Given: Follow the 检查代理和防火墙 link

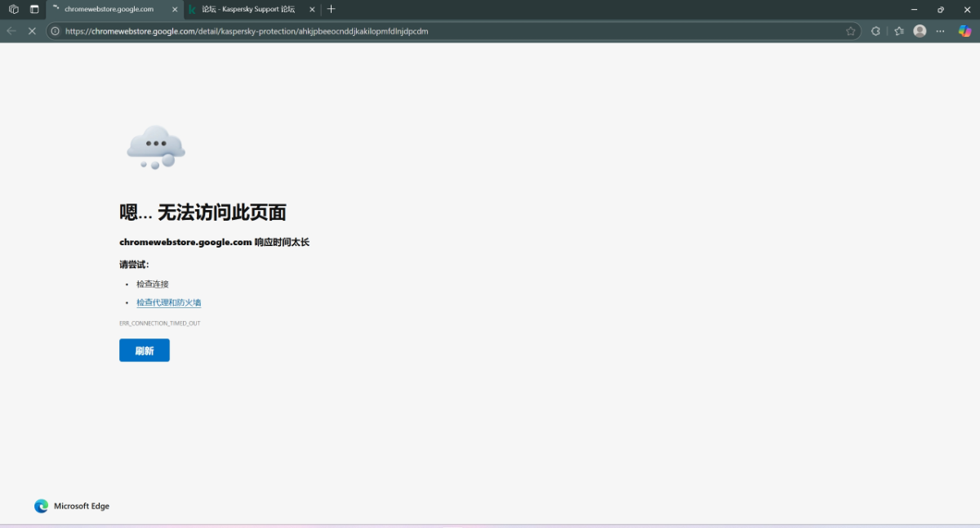Looking at the screenshot, I should 169,302.
